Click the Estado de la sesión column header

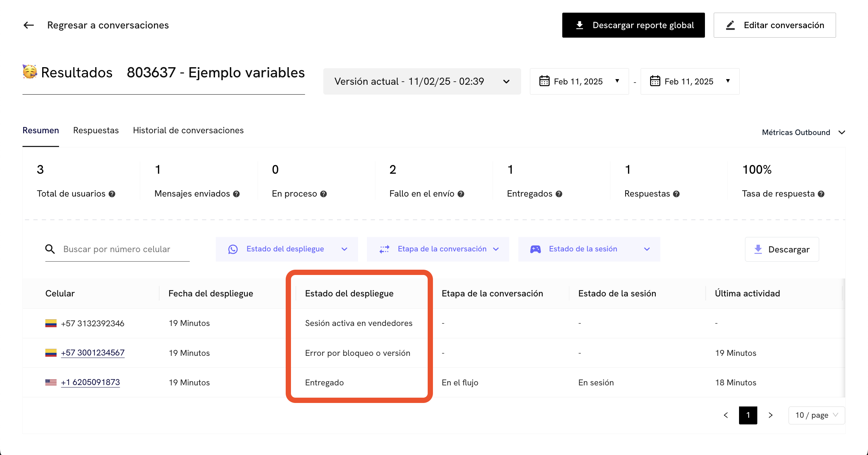click(x=617, y=294)
